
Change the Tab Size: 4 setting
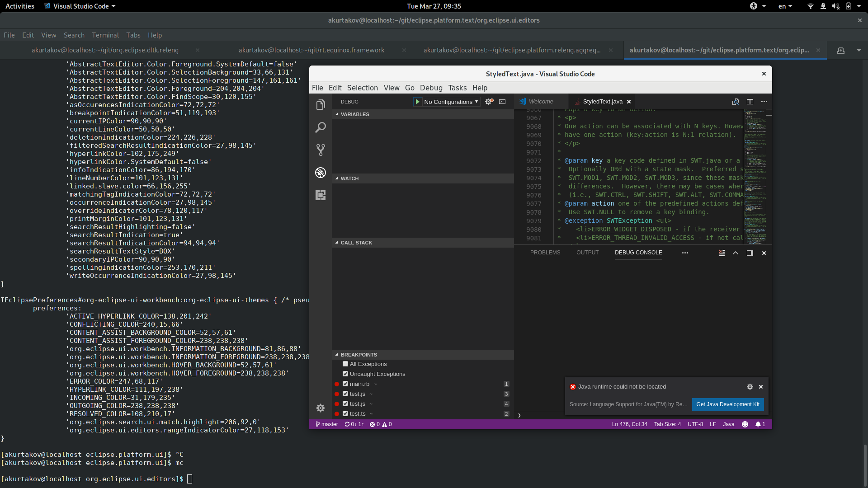pos(667,424)
